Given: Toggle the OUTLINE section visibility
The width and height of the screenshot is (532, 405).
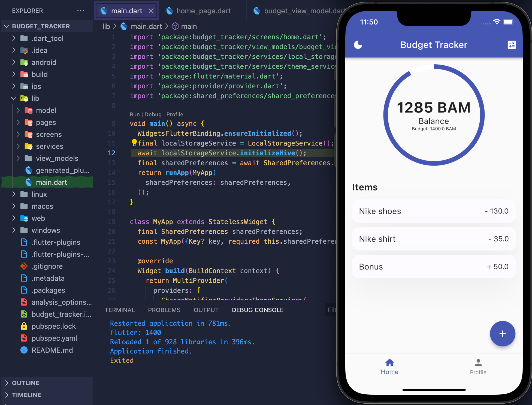Looking at the screenshot, I should pyautogui.click(x=26, y=383).
